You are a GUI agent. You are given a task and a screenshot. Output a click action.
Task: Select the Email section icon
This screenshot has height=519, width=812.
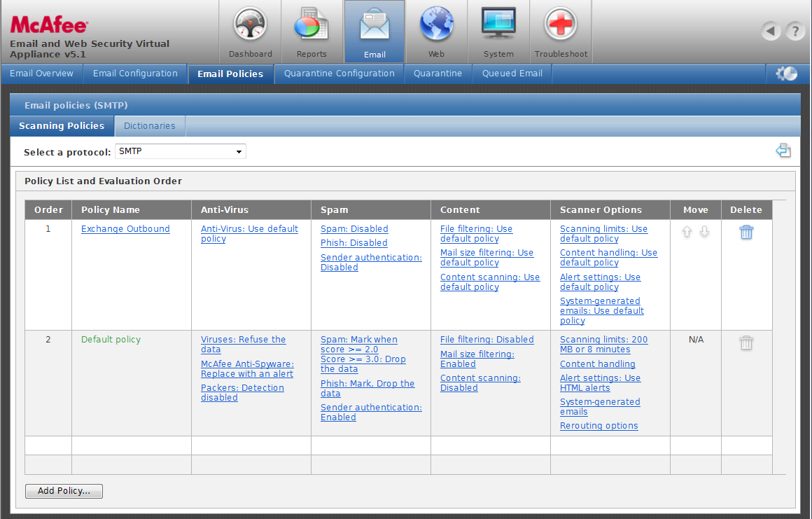pos(374,32)
